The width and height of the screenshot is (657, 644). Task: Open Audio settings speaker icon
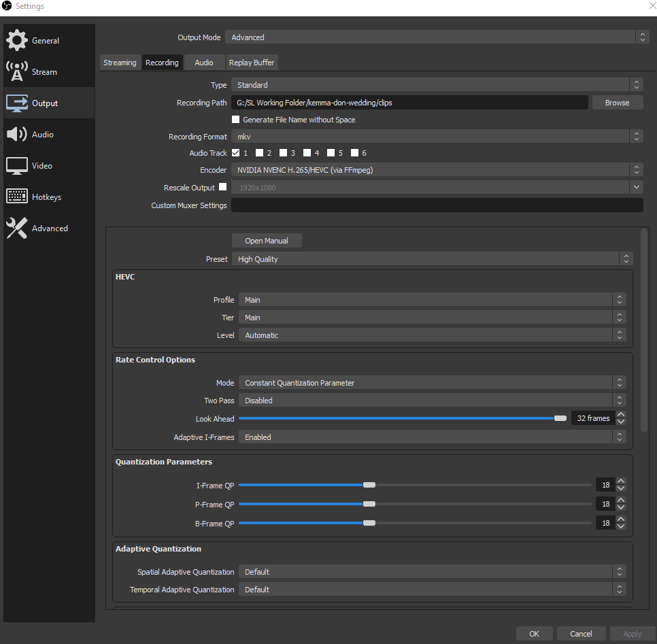(17, 134)
